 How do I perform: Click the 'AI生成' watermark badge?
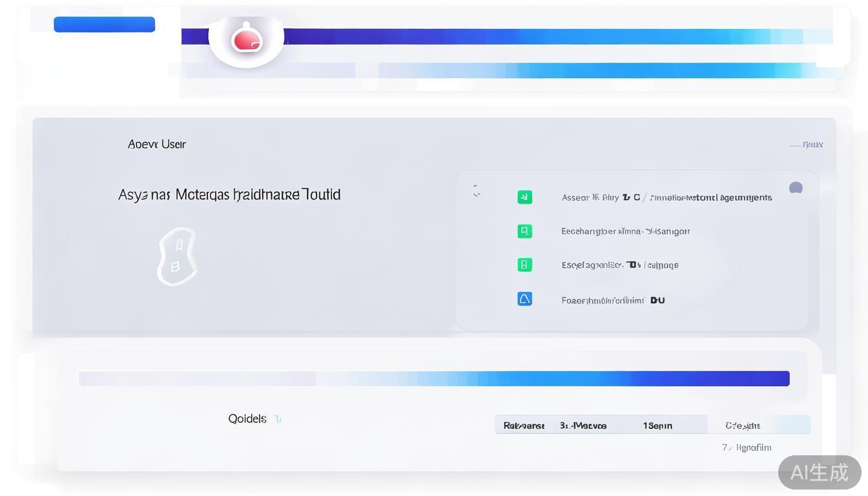pyautogui.click(x=819, y=472)
